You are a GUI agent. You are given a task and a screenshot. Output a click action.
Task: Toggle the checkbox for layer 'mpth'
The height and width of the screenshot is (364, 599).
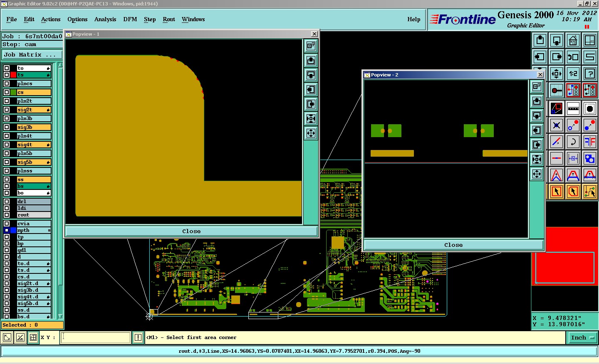point(7,230)
